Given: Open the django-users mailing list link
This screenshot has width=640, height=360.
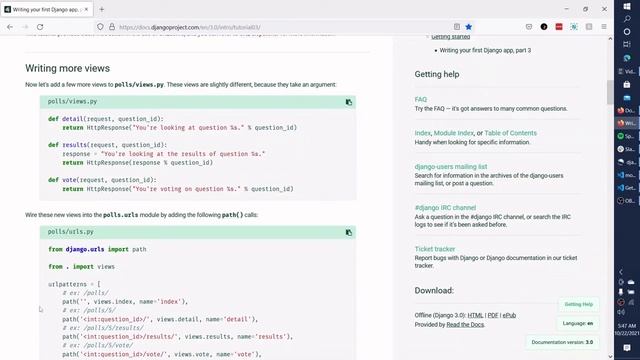Looking at the screenshot, I should click(x=451, y=167).
